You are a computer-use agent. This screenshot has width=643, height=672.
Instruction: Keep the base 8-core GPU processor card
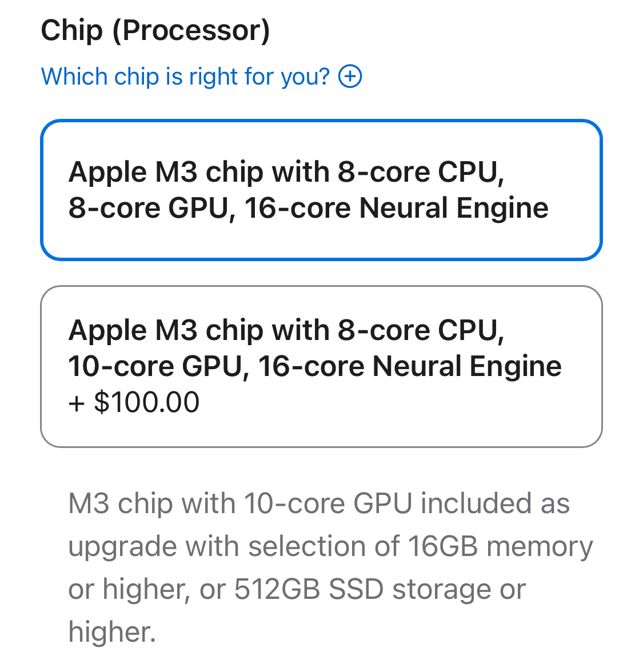(x=321, y=190)
